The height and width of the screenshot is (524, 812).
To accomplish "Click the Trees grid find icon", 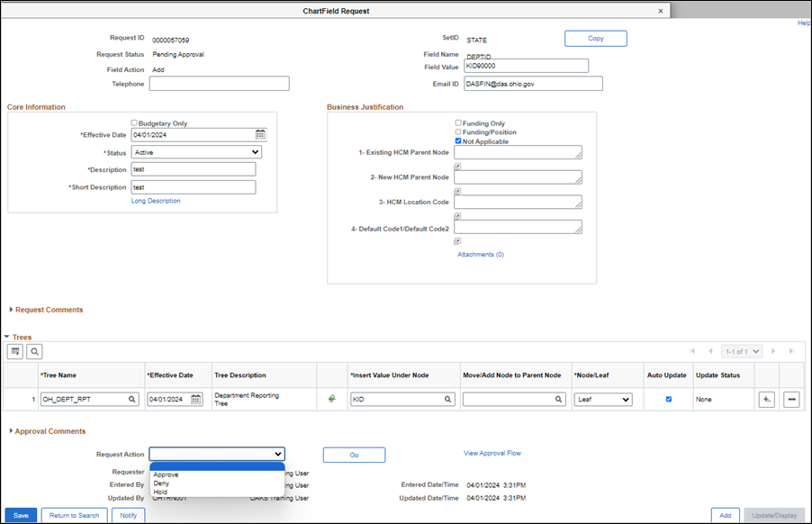I will 35,351.
